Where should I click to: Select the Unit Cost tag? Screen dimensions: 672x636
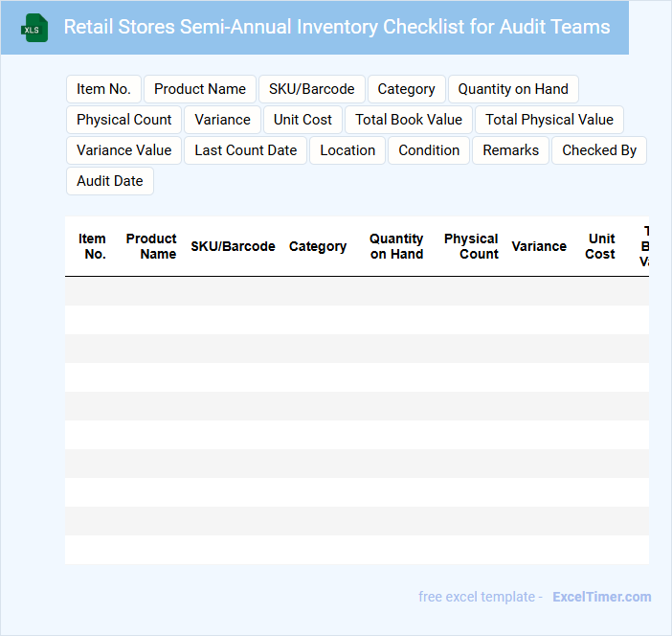tap(302, 120)
